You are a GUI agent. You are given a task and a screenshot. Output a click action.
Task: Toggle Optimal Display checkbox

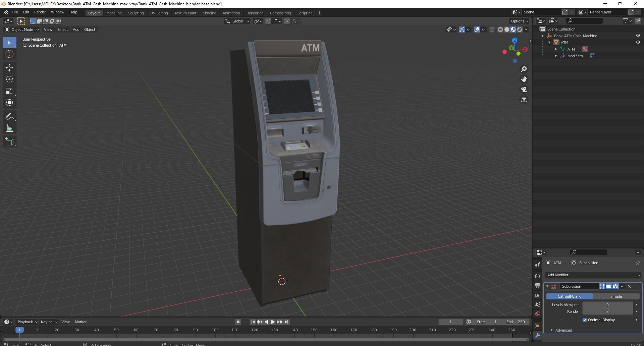pos(585,320)
